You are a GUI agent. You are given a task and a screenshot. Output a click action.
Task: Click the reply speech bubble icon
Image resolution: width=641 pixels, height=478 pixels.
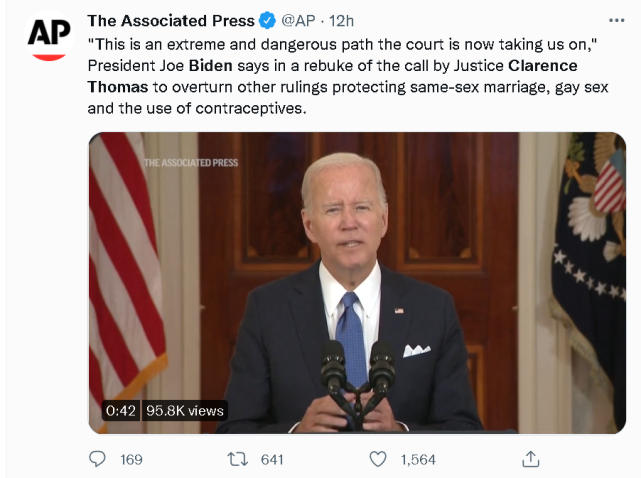point(98,459)
